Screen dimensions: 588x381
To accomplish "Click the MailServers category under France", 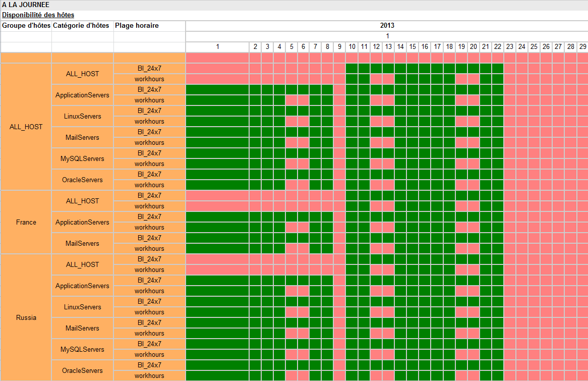I will coord(82,243).
